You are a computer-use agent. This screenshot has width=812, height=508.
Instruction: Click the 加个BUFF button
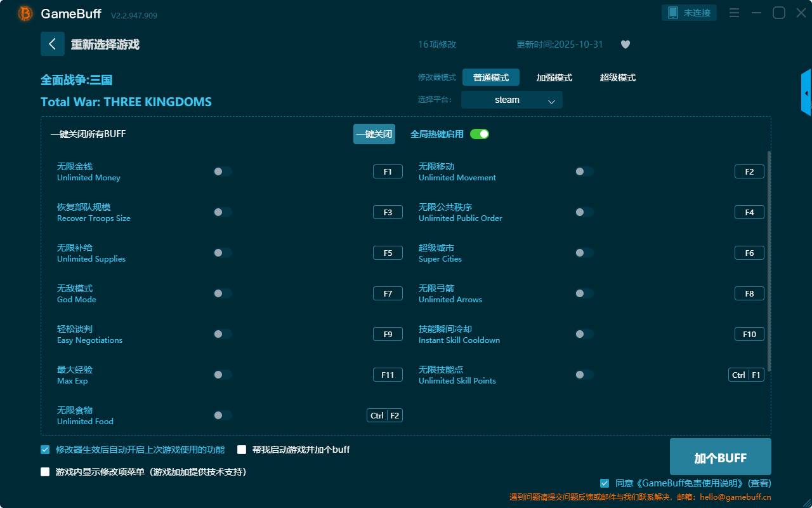pos(720,457)
